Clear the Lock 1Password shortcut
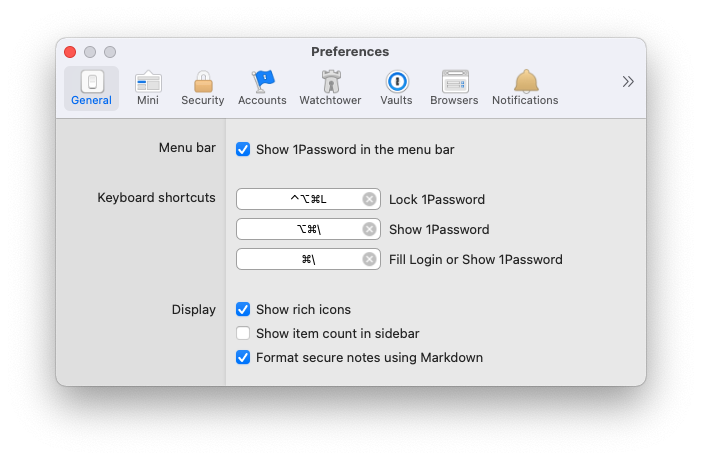The width and height of the screenshot is (702, 460). [x=369, y=200]
